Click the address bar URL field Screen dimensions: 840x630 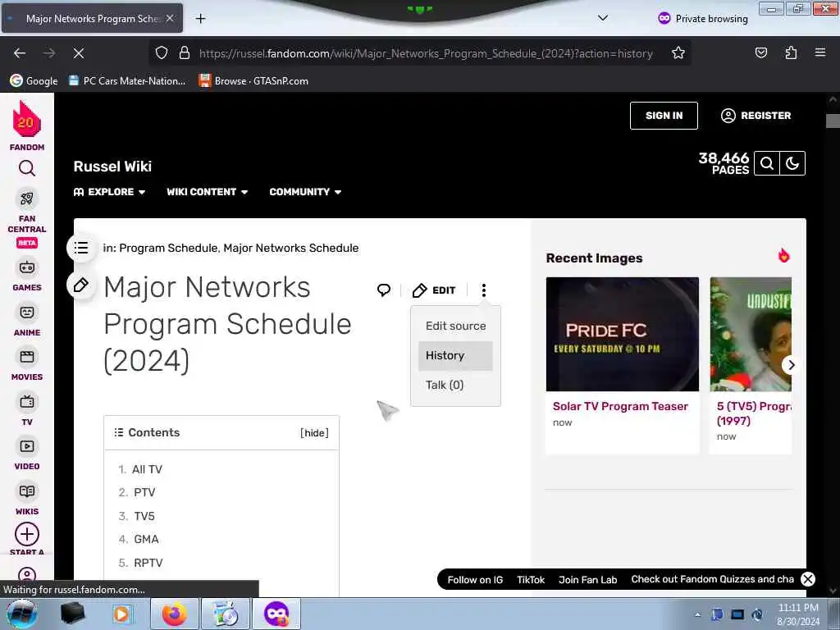pyautogui.click(x=426, y=53)
